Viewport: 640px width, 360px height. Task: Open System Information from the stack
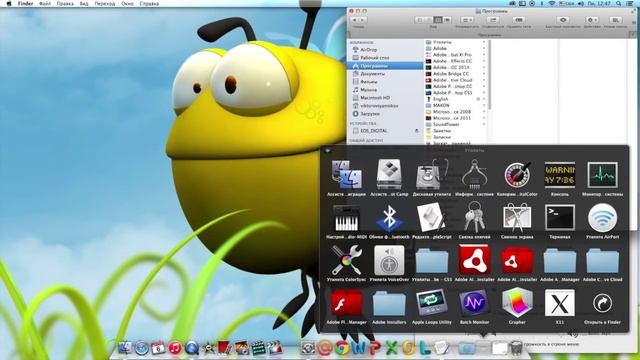click(474, 174)
